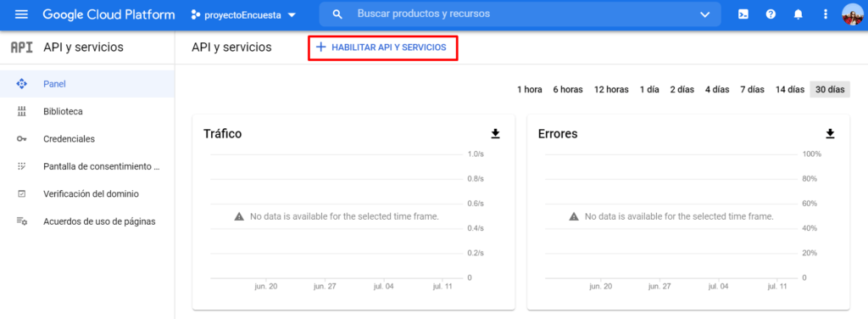The height and width of the screenshot is (319, 868).
Task: Activate Cloud Shell icon in top bar
Action: 743,14
